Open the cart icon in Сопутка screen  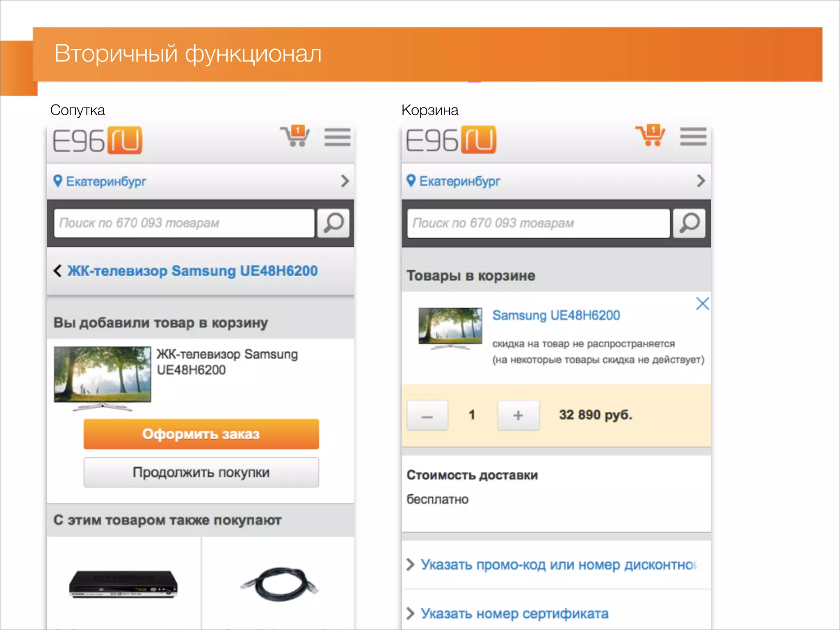(x=295, y=136)
